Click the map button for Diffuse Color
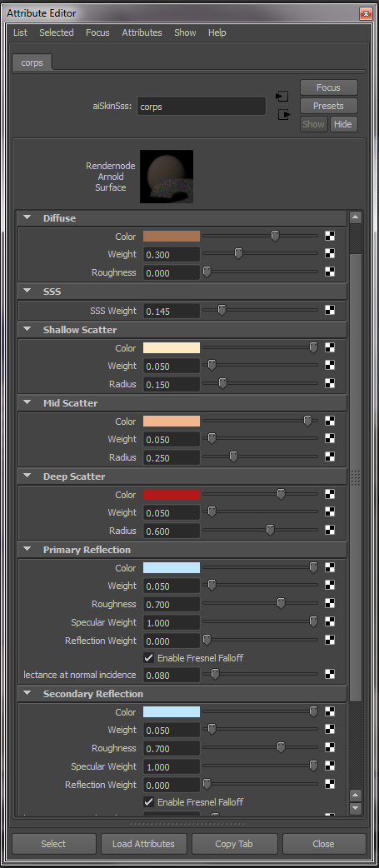 click(x=330, y=237)
